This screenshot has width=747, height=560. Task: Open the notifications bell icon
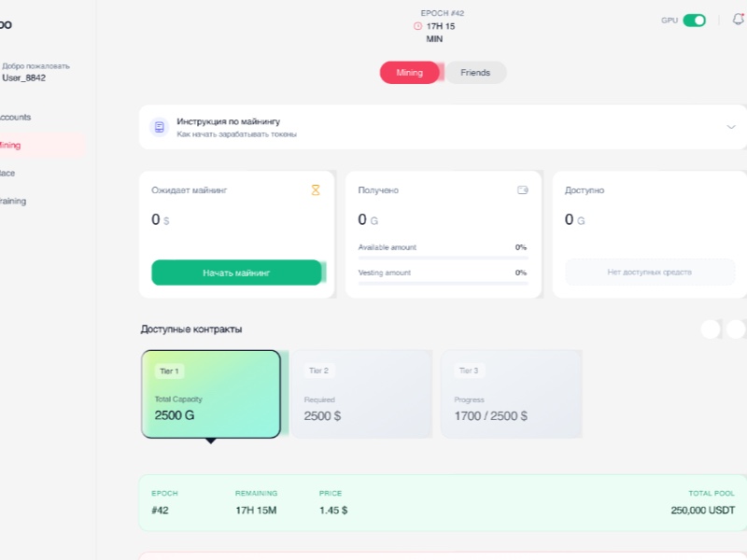[738, 19]
